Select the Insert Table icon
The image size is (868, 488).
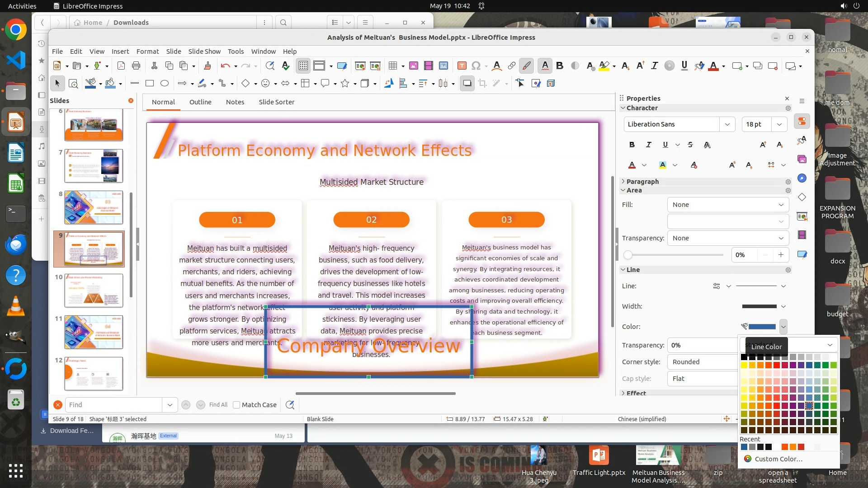coord(392,66)
